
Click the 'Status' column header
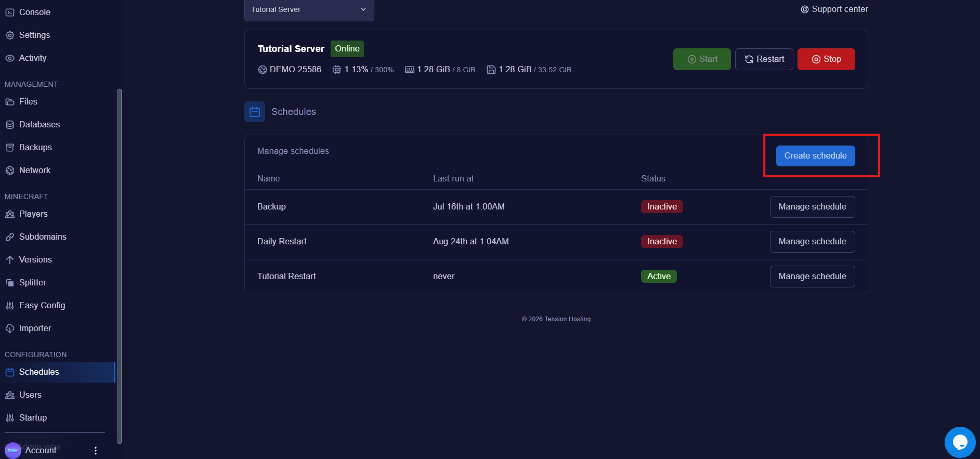[x=653, y=179]
